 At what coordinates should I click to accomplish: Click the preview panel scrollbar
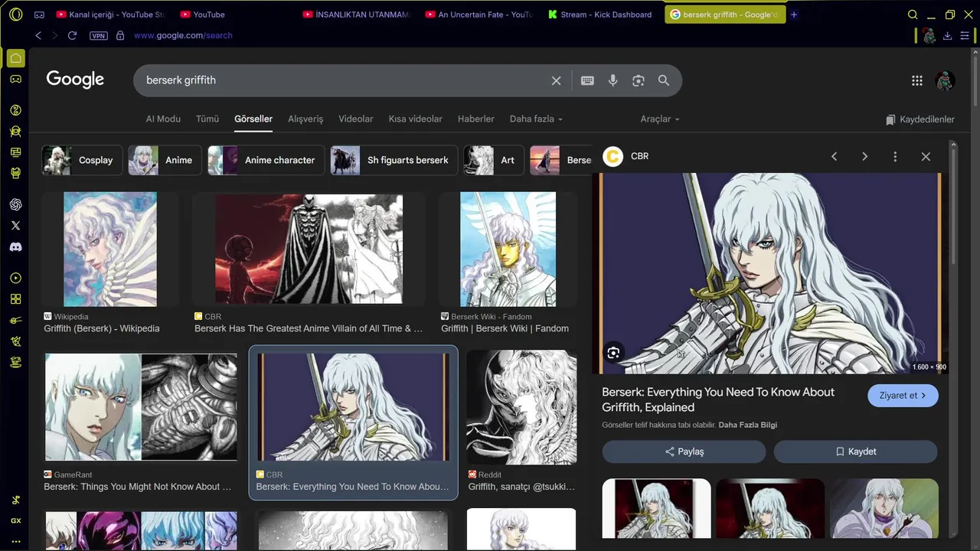click(x=953, y=207)
